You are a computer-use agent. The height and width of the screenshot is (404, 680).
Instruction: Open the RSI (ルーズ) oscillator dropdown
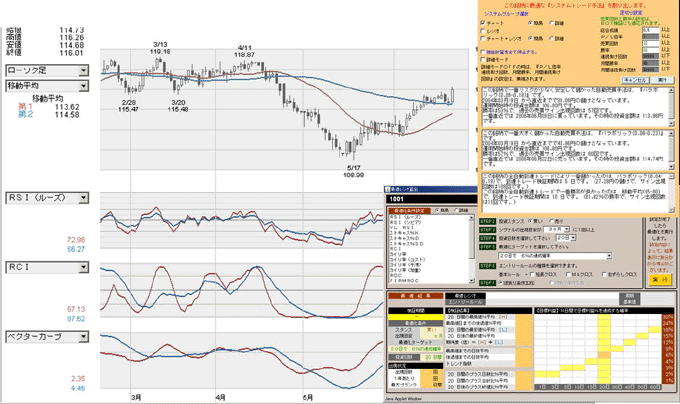tap(83, 198)
